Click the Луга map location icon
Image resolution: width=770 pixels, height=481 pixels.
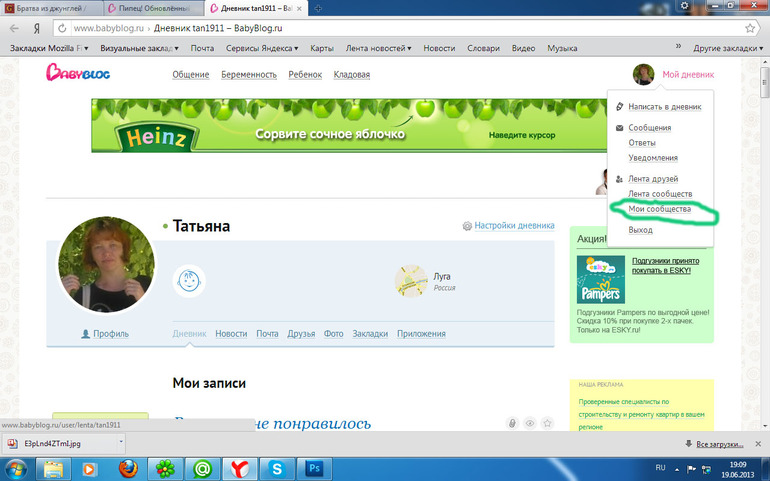coord(411,282)
